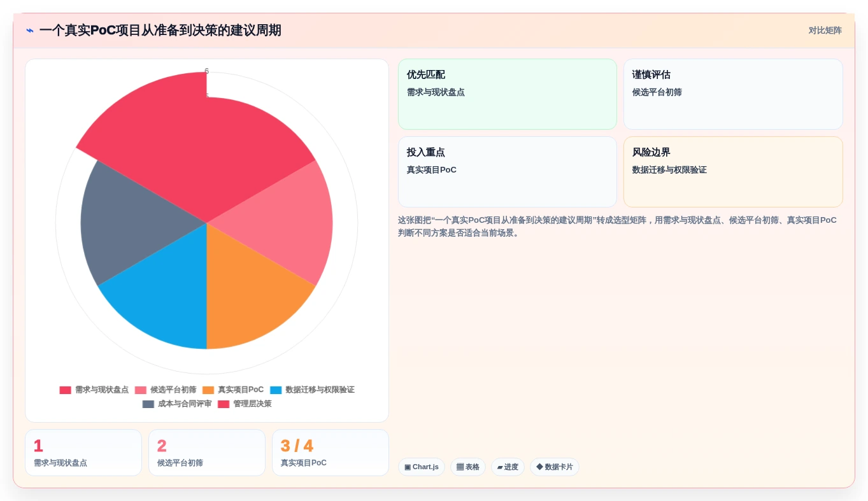Viewport: 868px width, 501px height.
Task: Toggle 管理层决策 legend color box
Action: point(224,404)
